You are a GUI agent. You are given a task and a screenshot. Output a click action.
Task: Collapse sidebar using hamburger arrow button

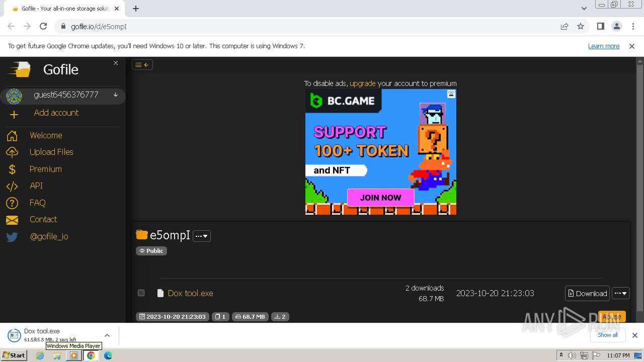coord(142,64)
